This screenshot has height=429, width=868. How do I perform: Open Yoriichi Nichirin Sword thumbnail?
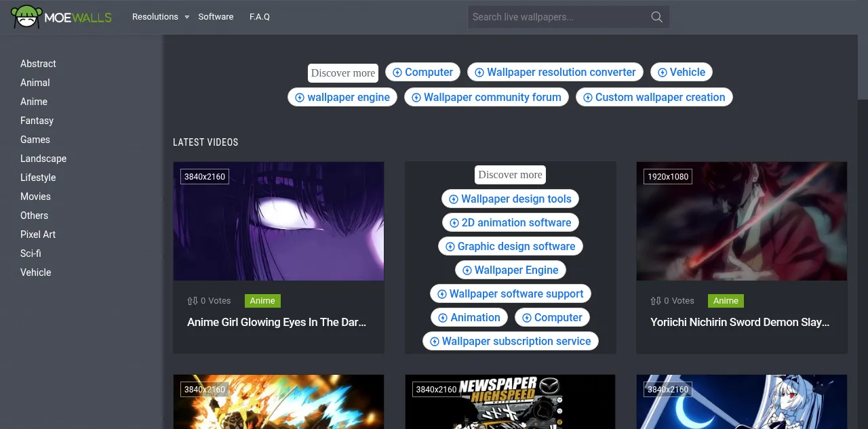pos(742,221)
